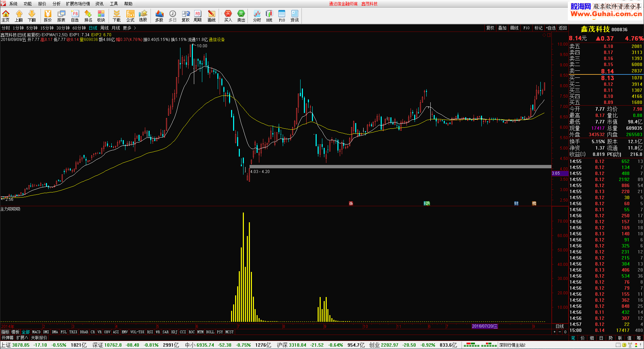Switch to the 筹 chip distribution tab
This screenshot has height=349, width=644.
(x=639, y=338)
